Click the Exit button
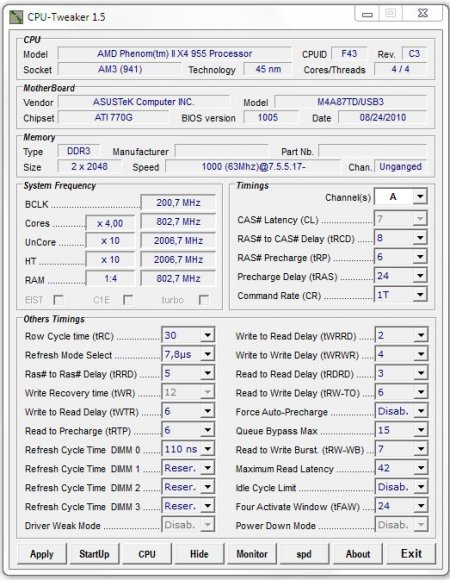The height and width of the screenshot is (580, 450). pyautogui.click(x=411, y=554)
